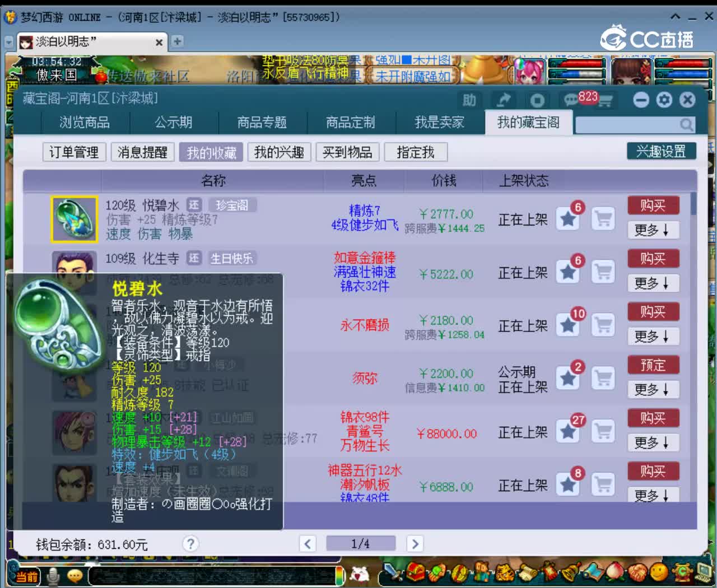Expand 更多 menu for ￥88000 row

pos(653,443)
